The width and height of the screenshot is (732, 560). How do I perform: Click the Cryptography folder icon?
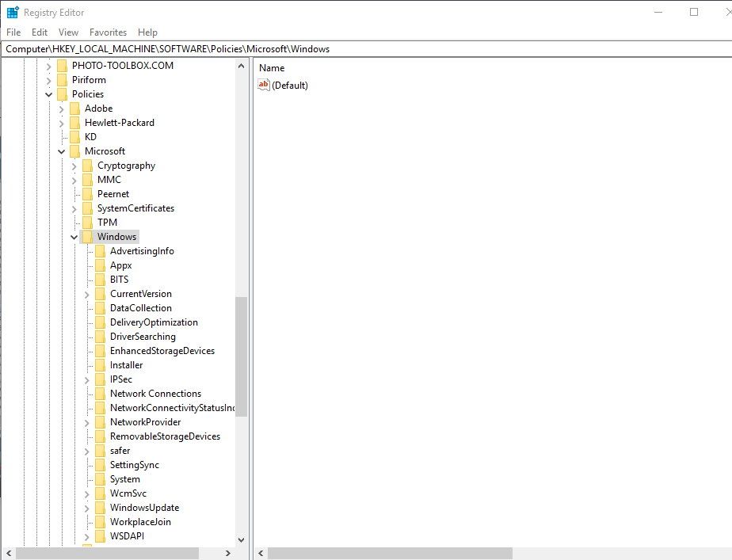tap(87, 166)
